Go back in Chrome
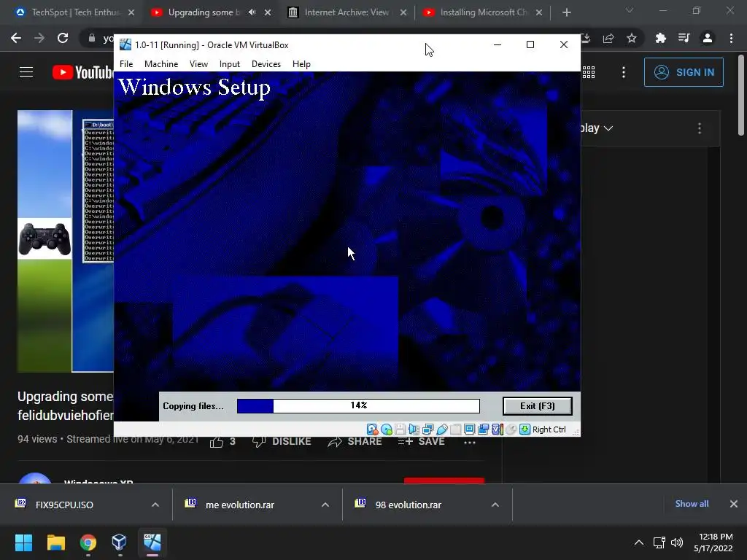Viewport: 747px width, 560px height. click(x=16, y=38)
